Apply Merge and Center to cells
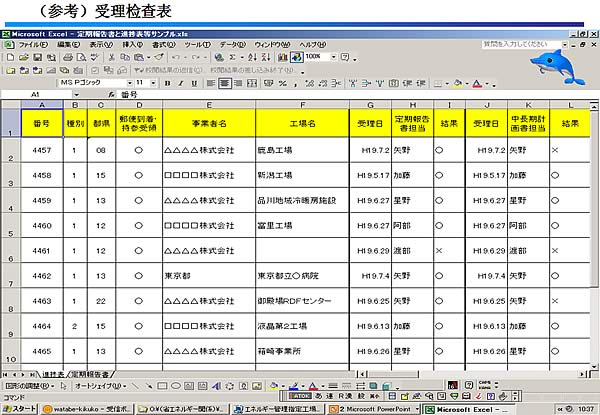The image size is (600, 415). (251, 83)
